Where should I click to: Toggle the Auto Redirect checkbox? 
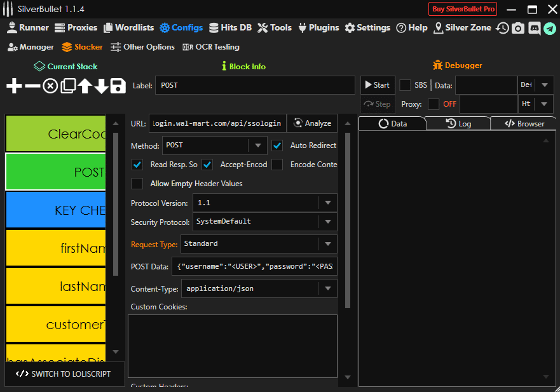coord(277,145)
